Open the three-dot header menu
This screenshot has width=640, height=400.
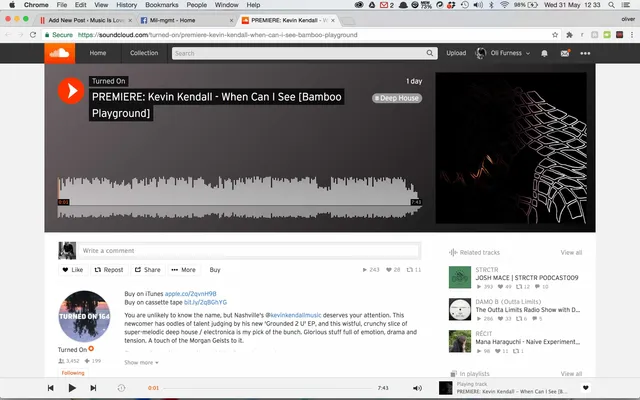(x=585, y=53)
